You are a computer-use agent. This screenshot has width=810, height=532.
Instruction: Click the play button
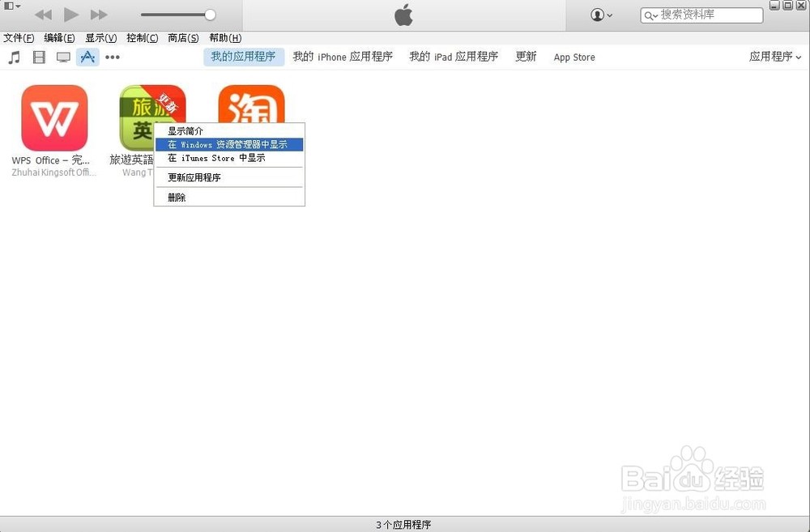(x=70, y=14)
